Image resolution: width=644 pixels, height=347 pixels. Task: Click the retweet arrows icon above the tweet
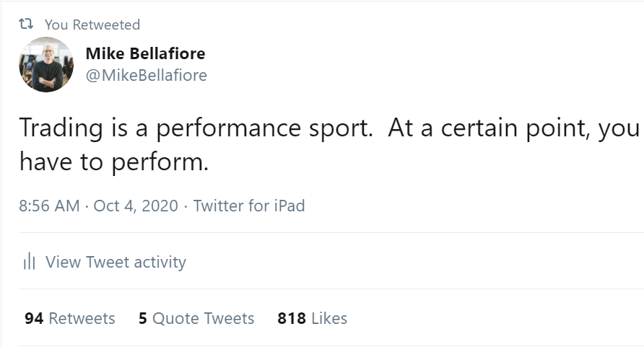coord(26,25)
